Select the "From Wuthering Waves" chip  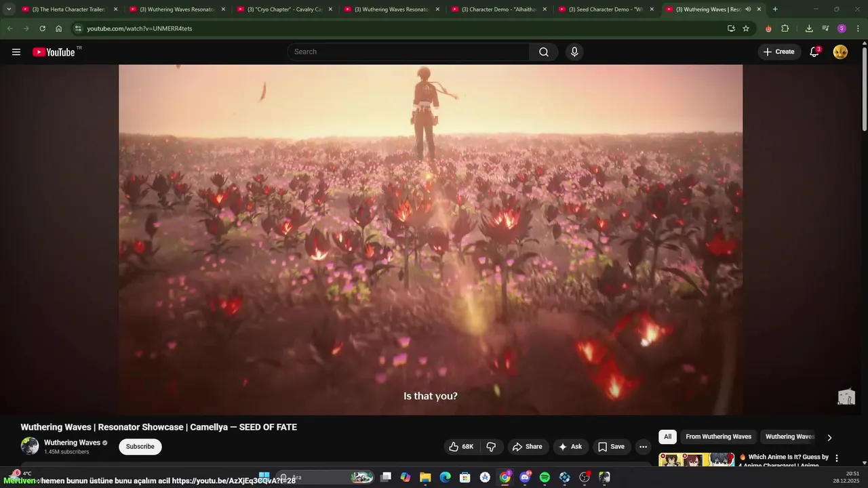pos(718,436)
